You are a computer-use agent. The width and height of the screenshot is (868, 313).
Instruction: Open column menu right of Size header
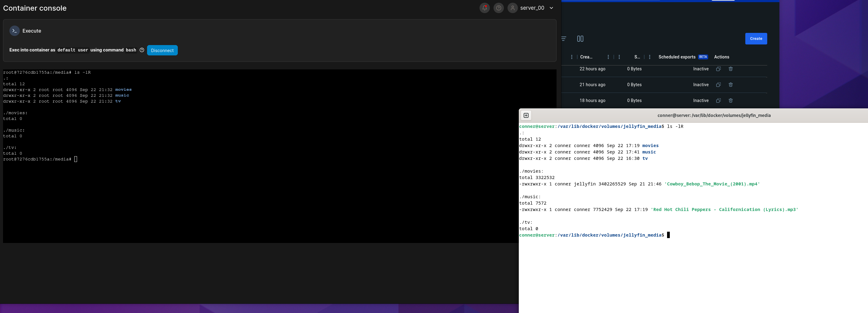tap(649, 57)
